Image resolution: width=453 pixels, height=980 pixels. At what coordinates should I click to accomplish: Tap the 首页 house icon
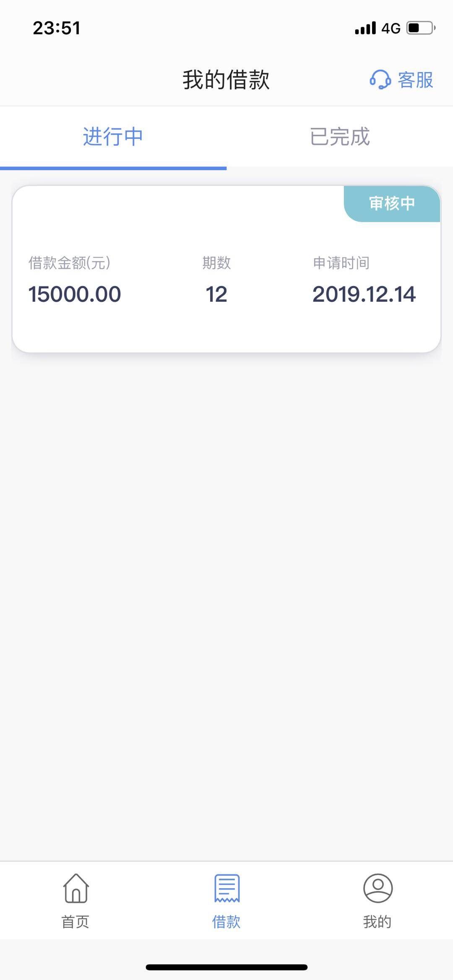[76, 888]
